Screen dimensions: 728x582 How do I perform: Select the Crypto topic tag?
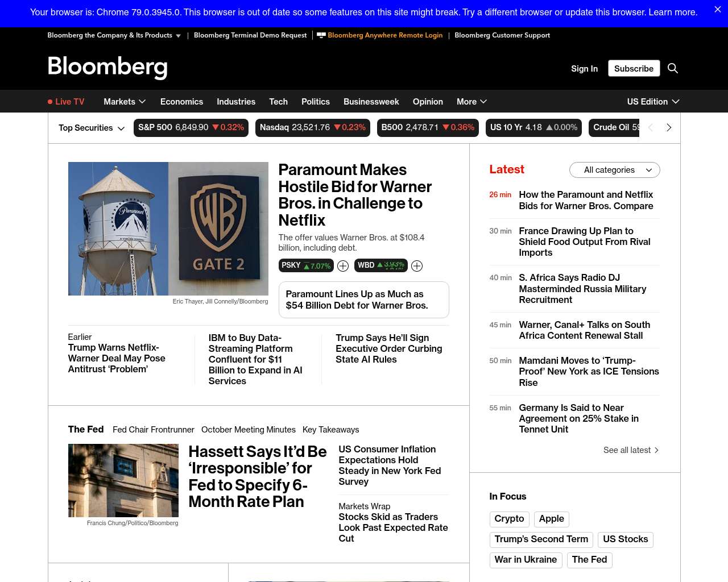[x=509, y=519]
